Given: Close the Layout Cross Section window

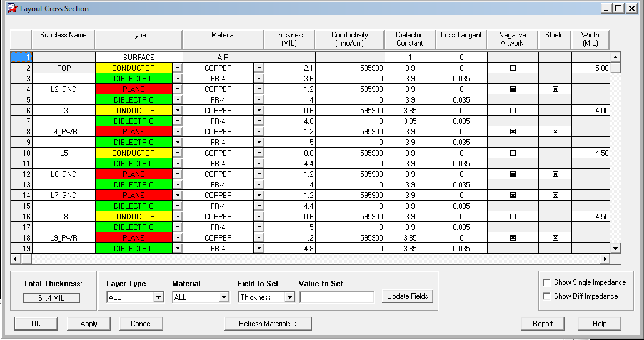Looking at the screenshot, I should tap(631, 8).
